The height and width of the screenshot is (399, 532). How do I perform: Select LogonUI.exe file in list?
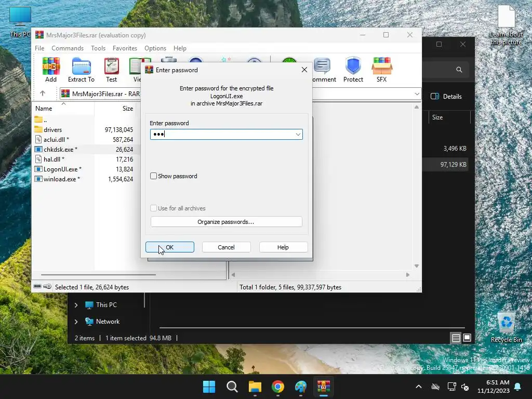(x=84, y=169)
